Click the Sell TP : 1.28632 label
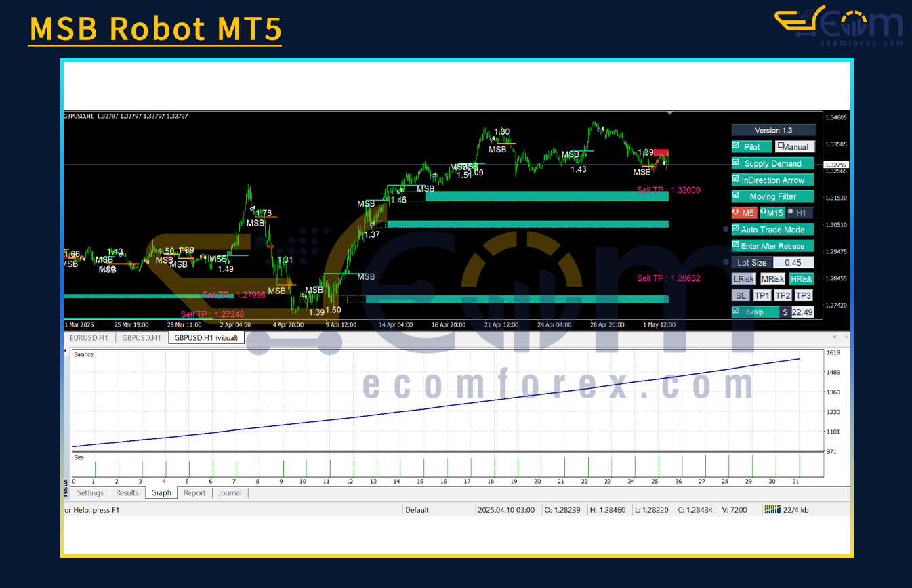 (x=669, y=278)
